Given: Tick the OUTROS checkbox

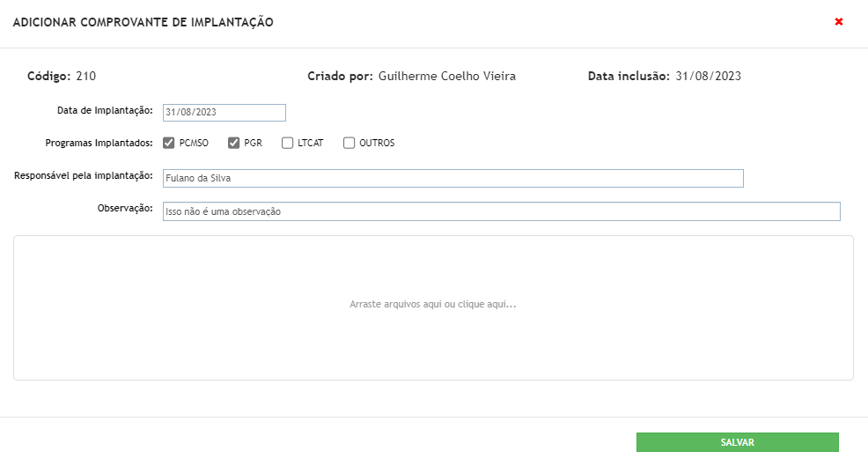Looking at the screenshot, I should pyautogui.click(x=349, y=143).
